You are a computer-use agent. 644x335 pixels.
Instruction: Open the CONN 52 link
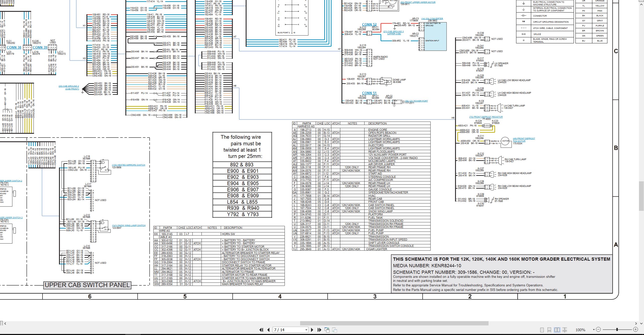click(x=369, y=24)
